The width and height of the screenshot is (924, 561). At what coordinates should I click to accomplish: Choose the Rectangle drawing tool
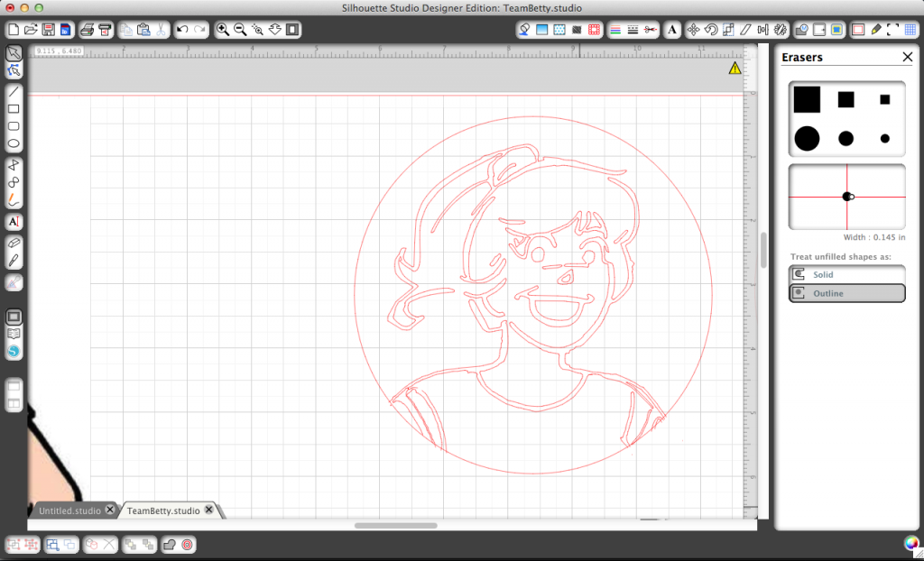click(14, 109)
